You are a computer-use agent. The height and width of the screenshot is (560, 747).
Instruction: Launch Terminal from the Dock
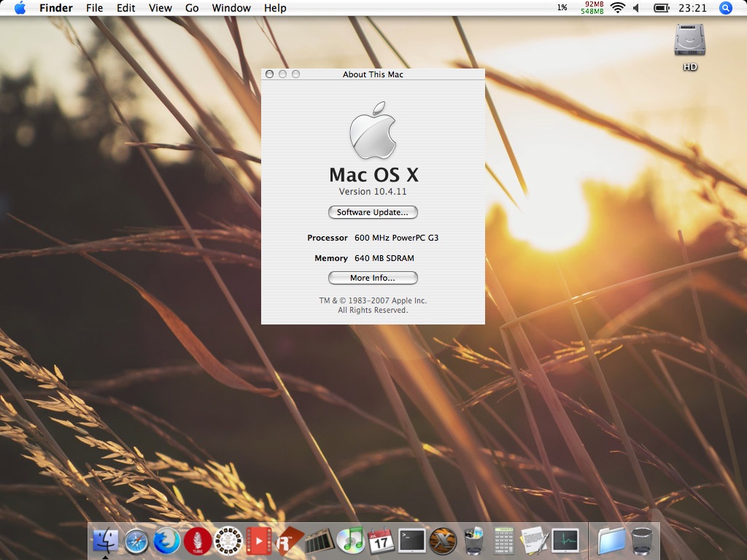[411, 541]
